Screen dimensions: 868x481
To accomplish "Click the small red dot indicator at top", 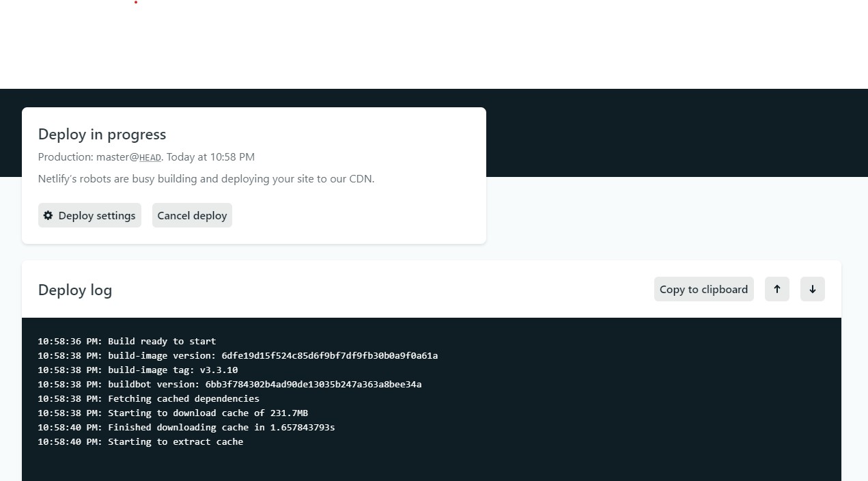I will (x=135, y=3).
